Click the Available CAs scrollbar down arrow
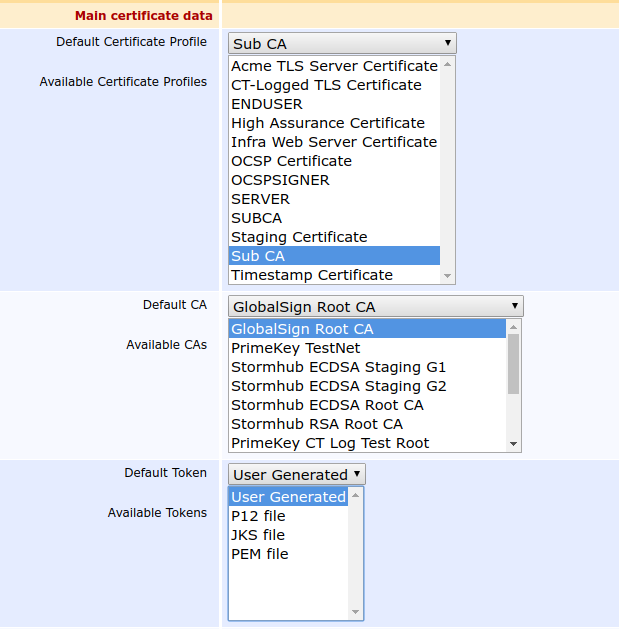This screenshot has height=629, width=619. (514, 443)
